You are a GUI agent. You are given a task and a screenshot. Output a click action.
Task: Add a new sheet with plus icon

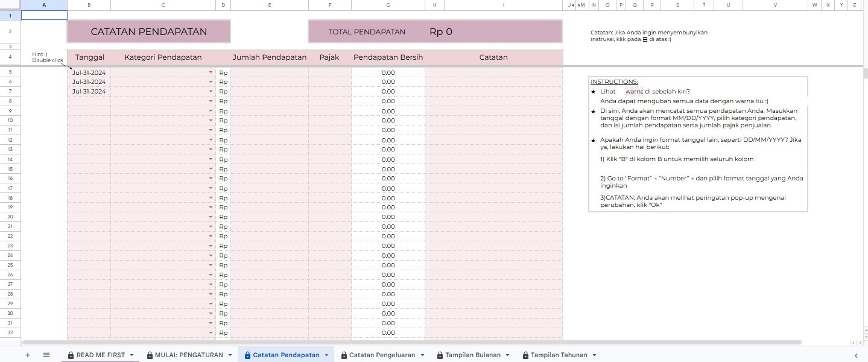27,355
